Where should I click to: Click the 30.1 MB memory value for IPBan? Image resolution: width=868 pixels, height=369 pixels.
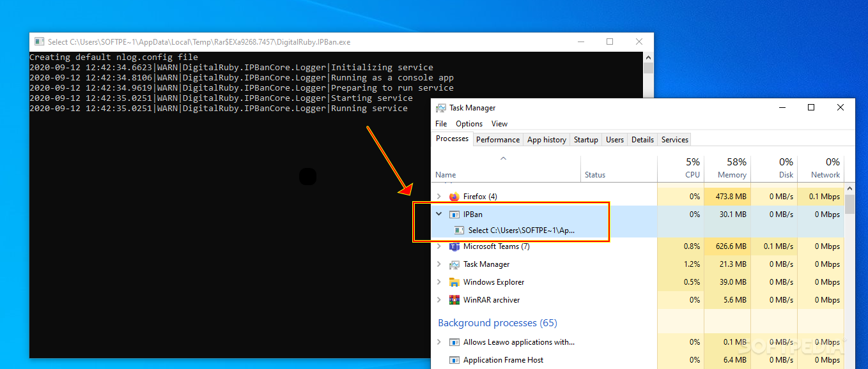[732, 215]
